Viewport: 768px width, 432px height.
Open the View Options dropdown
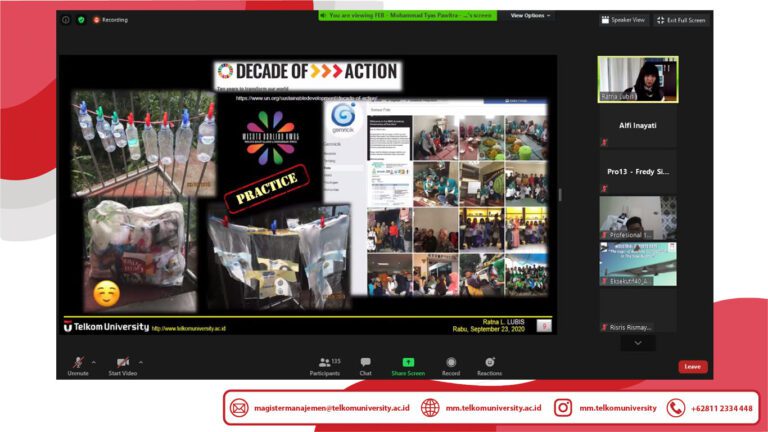pos(530,16)
